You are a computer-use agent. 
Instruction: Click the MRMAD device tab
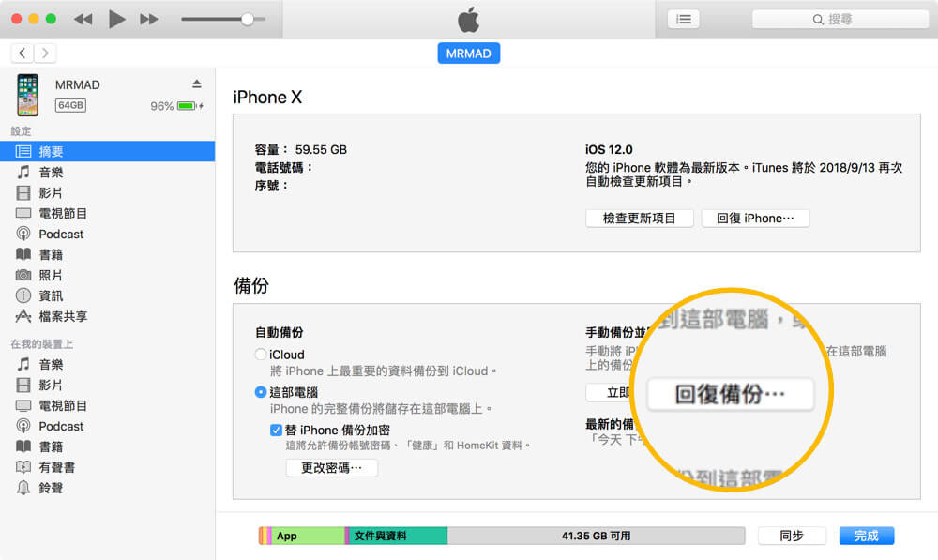pyautogui.click(x=468, y=53)
